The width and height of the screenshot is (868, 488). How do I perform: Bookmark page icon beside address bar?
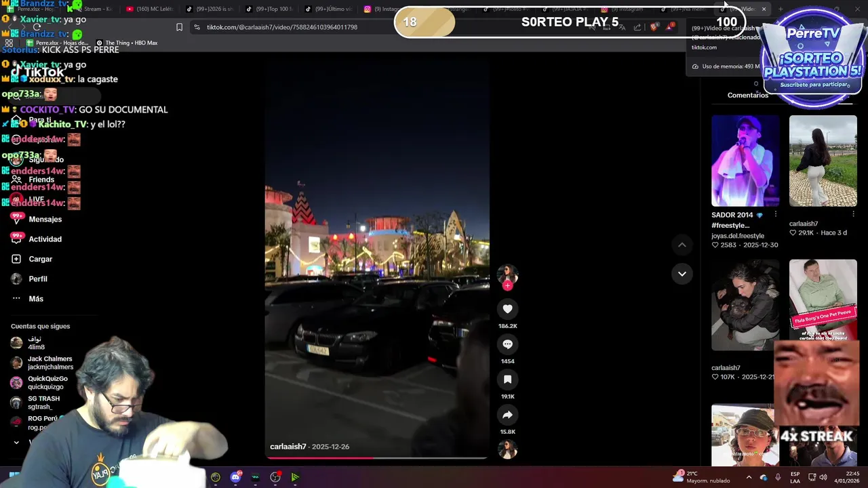click(x=179, y=27)
